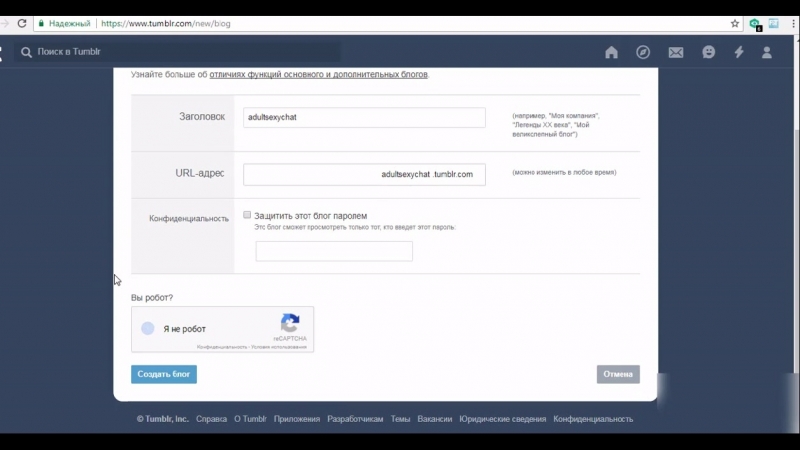Open the green extension icon in the browser toolbar
This screenshot has height=450, width=800.
[x=755, y=24]
